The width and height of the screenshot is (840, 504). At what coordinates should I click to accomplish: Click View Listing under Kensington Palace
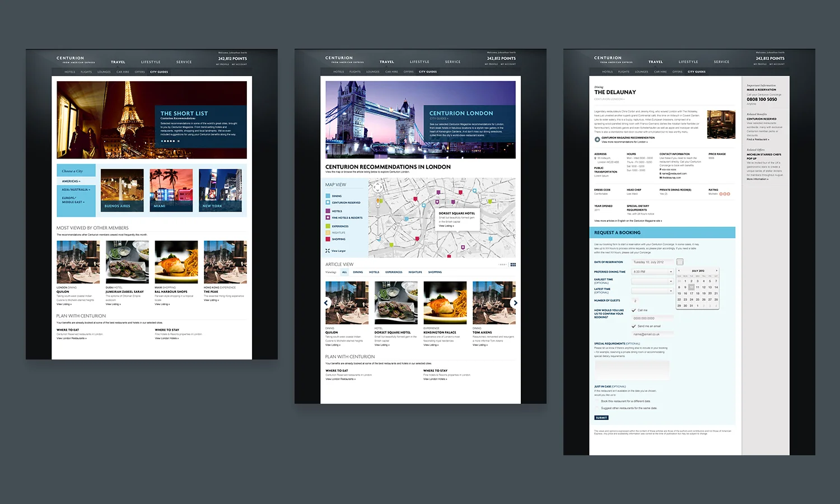pyautogui.click(x=431, y=345)
